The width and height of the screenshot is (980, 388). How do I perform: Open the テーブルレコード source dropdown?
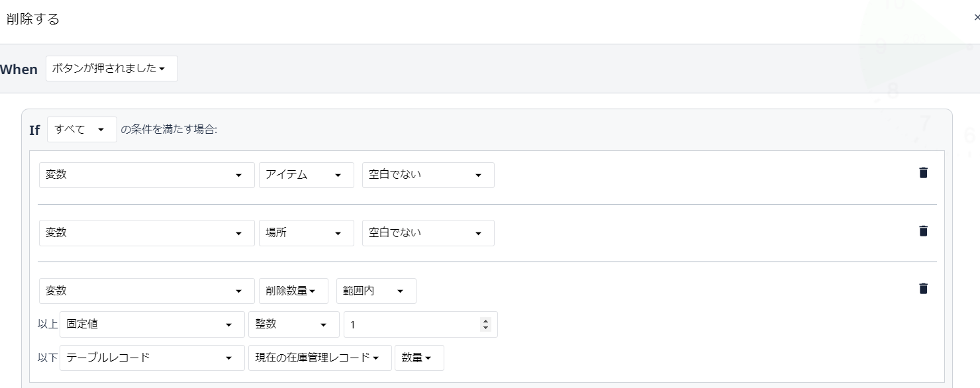pos(152,358)
